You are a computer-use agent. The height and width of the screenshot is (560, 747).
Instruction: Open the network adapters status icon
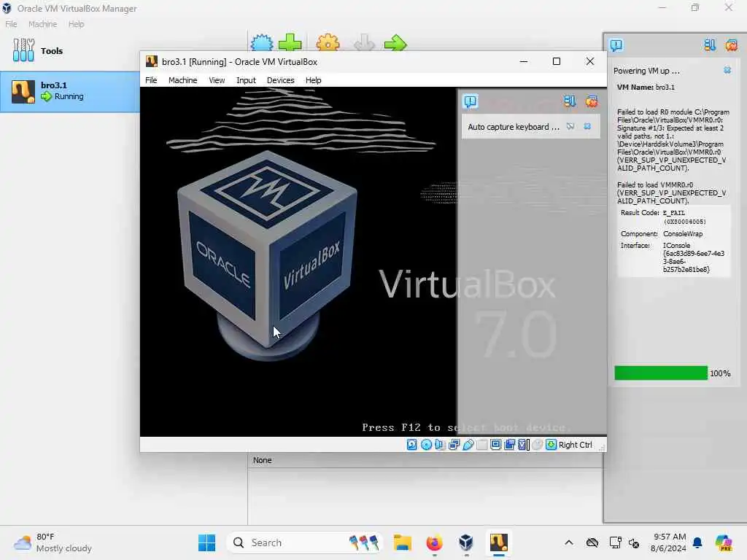click(x=454, y=445)
